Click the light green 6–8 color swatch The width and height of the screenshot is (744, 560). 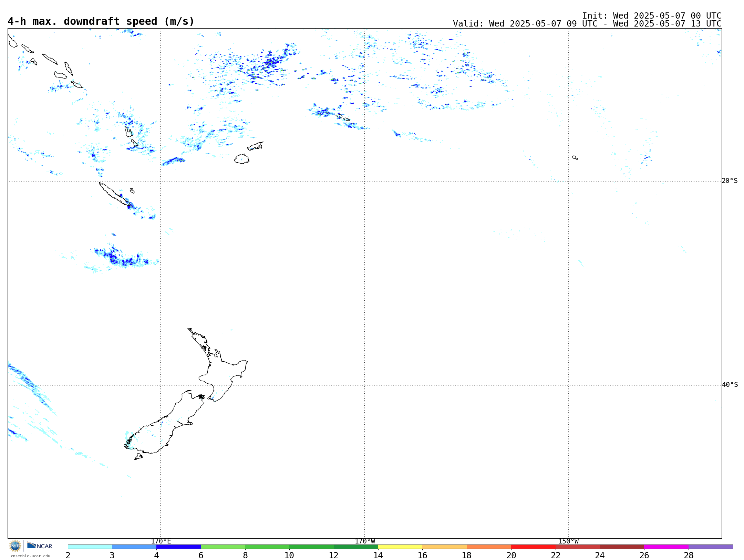[223, 547]
